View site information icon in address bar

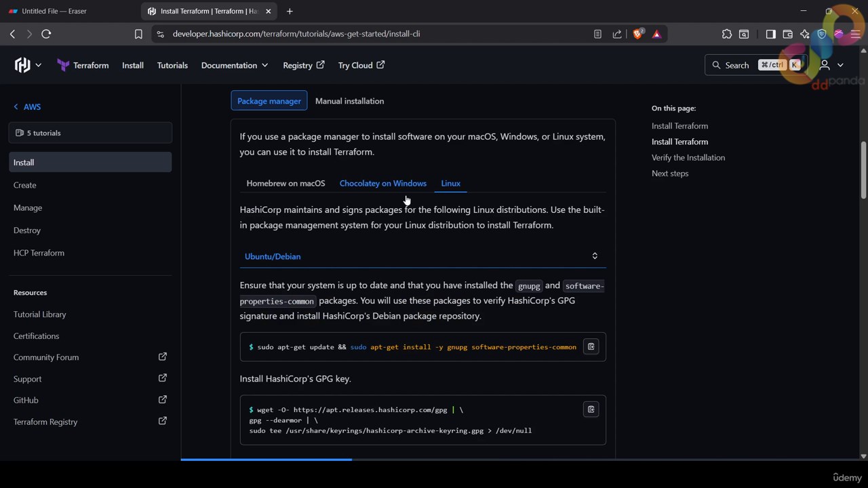(x=160, y=34)
